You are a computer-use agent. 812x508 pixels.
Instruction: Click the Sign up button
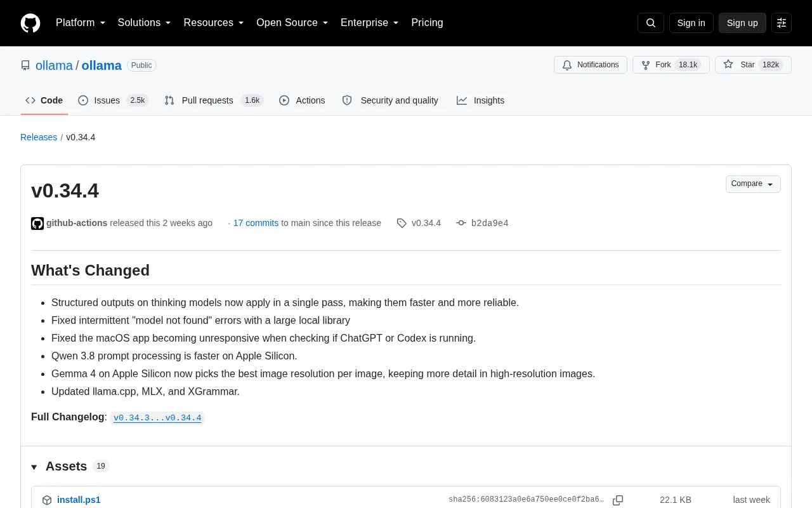coord(742,23)
